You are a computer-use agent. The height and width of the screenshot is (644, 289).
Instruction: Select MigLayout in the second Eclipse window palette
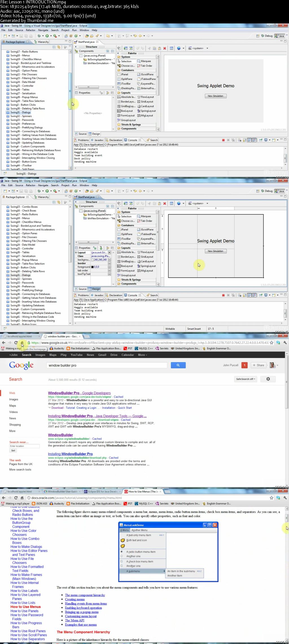click(x=145, y=271)
